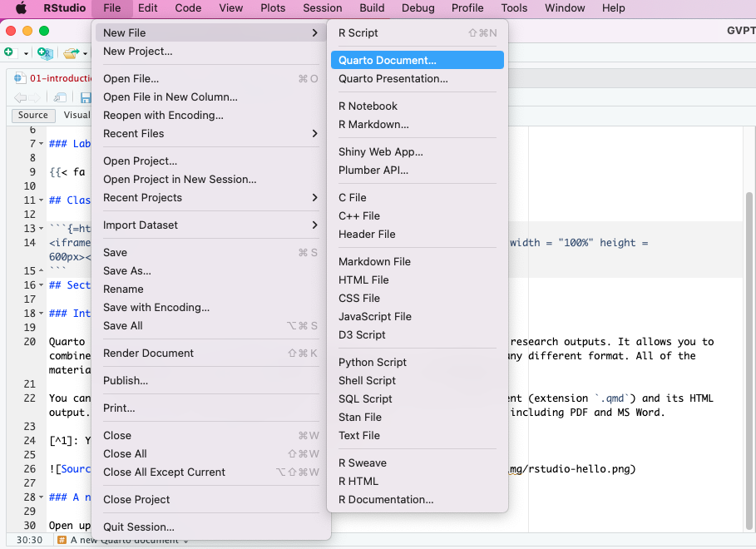Click the Create a Project icon

45,53
